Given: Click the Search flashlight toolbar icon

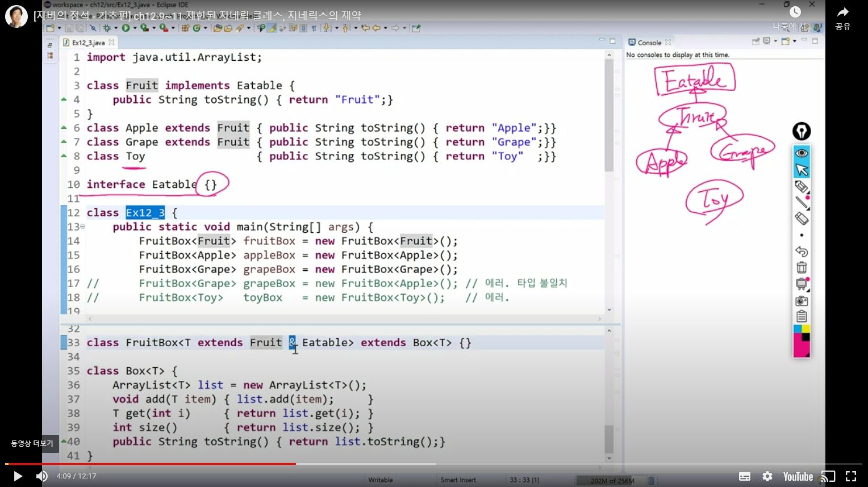Looking at the screenshot, I should coord(240,28).
